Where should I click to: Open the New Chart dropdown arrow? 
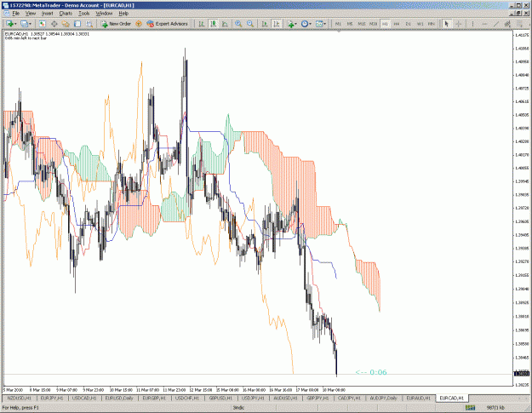(x=16, y=24)
